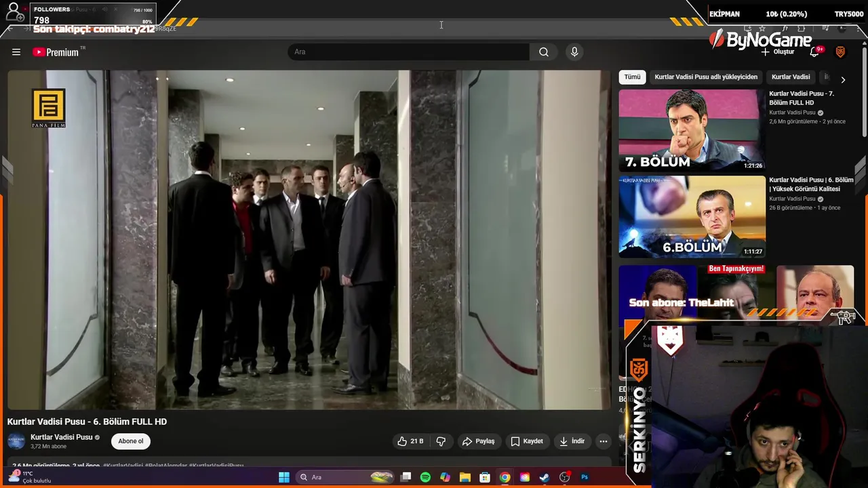
Task: Open Steam from the taskbar
Action: (x=544, y=477)
